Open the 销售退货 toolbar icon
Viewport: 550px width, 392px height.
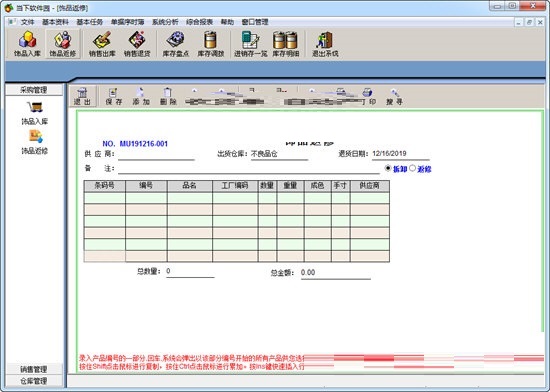coord(137,44)
